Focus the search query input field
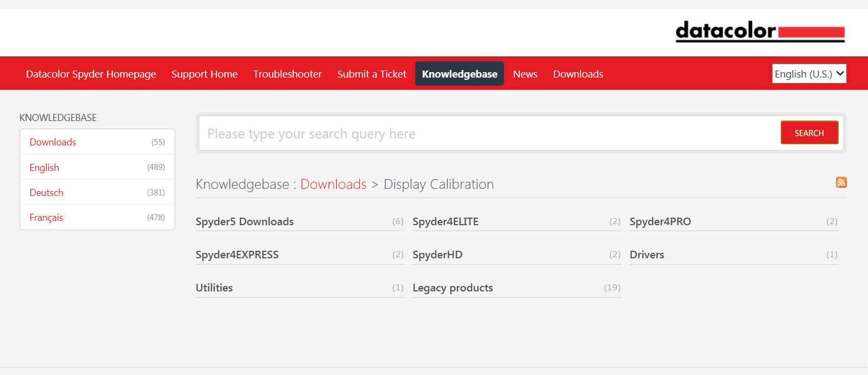This screenshot has width=868, height=375. click(489, 134)
